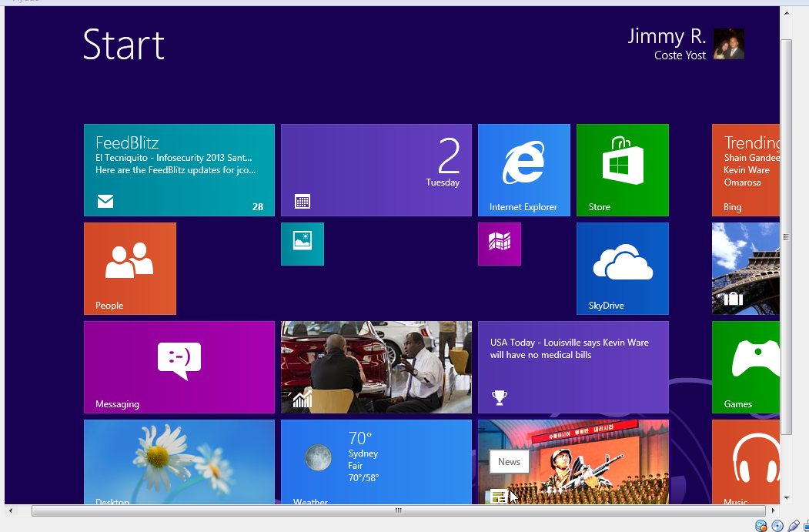
Task: Open the Calendar tile showing Tuesday 2
Action: [376, 170]
